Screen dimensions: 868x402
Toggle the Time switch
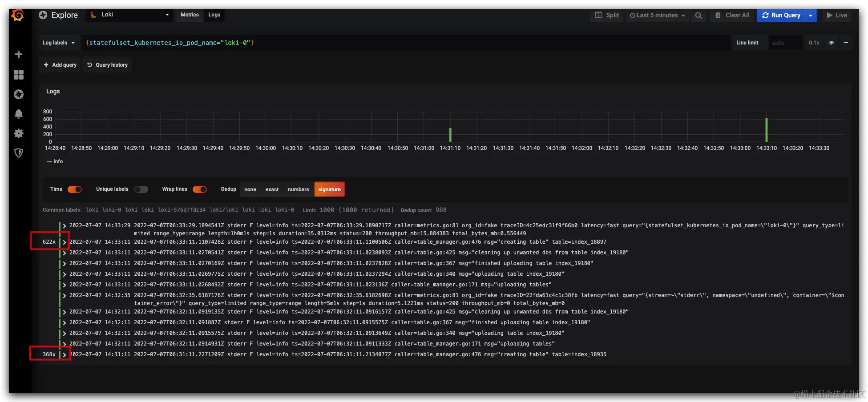[x=75, y=189]
